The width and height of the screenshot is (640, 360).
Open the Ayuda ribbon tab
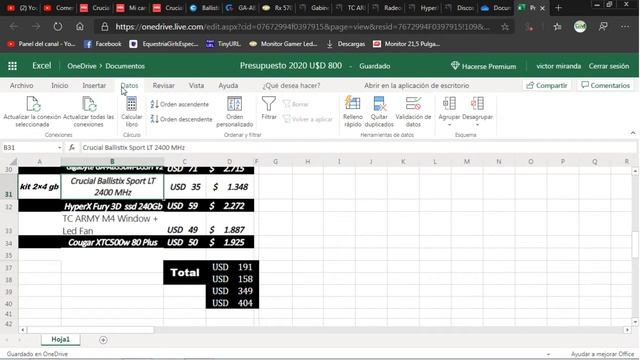[x=228, y=85]
